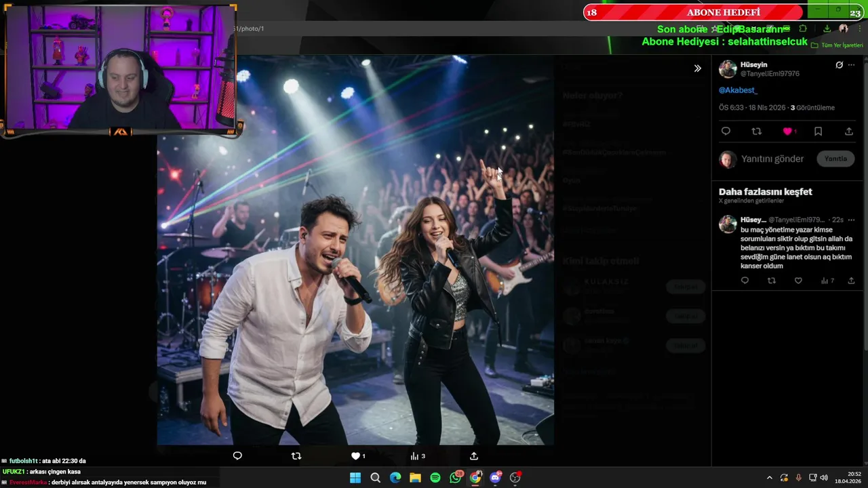Open WhatsApp with 28 notifications
The height and width of the screenshot is (488, 868).
click(456, 478)
